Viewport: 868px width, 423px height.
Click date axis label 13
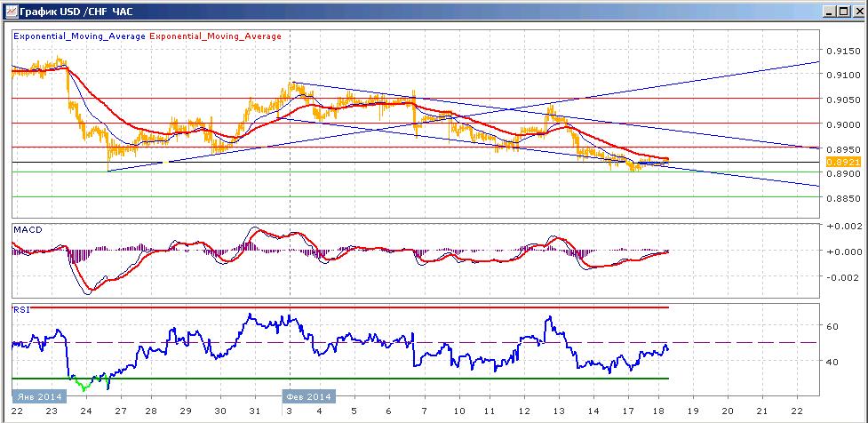point(558,412)
